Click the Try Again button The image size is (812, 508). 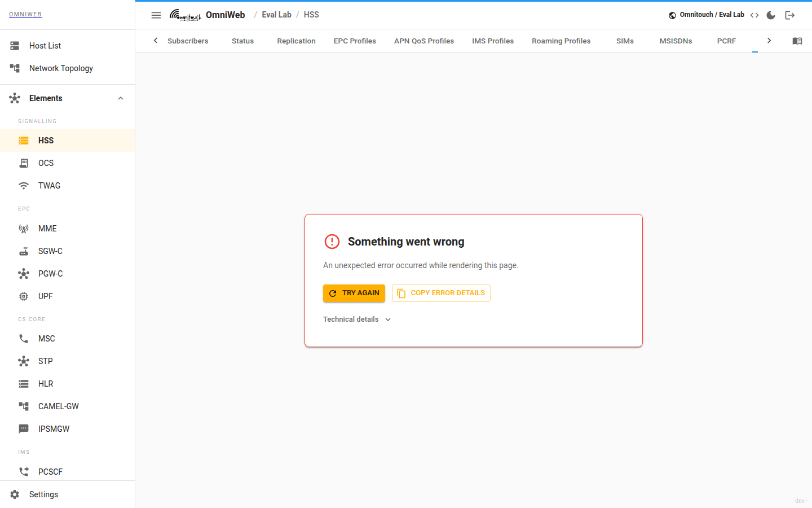(x=354, y=293)
